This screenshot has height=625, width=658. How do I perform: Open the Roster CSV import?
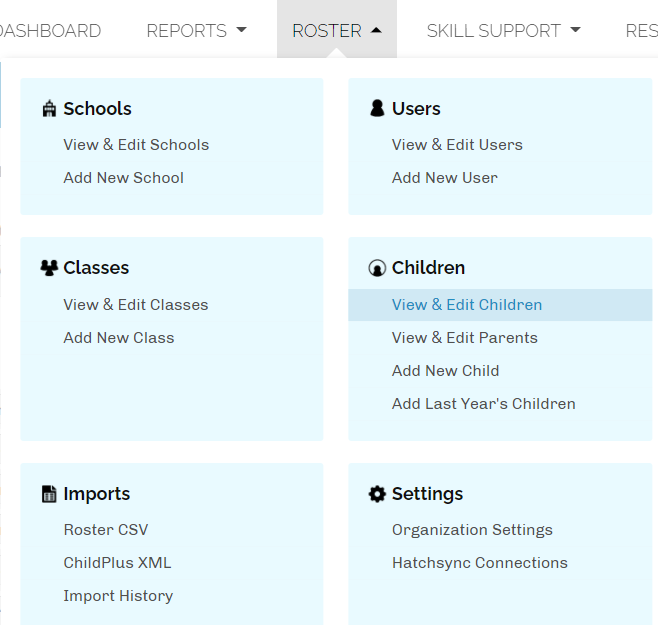(105, 530)
